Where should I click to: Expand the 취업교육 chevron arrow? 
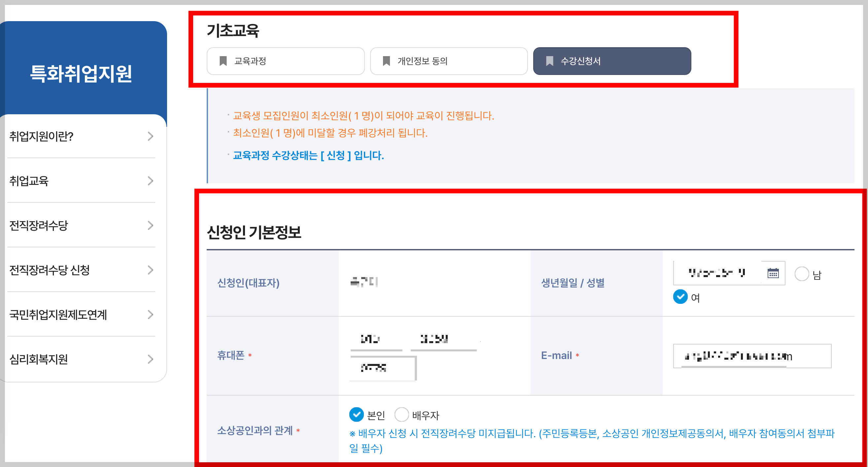pos(150,181)
